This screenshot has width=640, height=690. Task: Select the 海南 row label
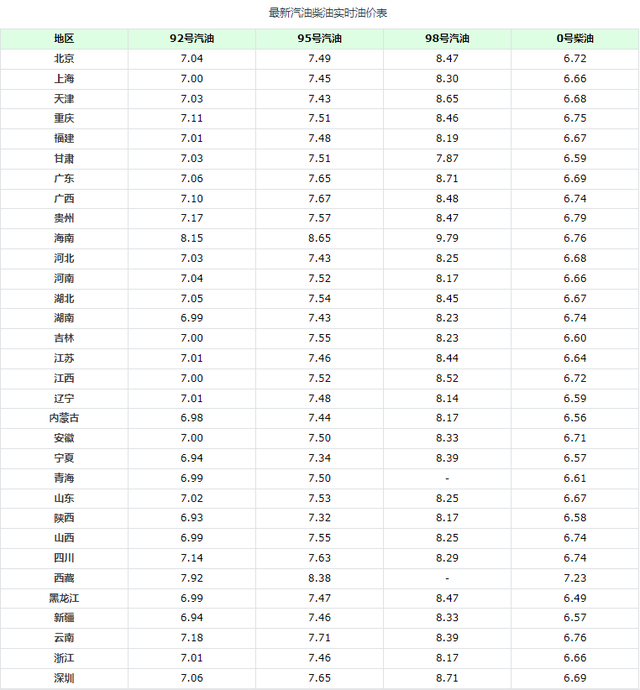pyautogui.click(x=64, y=238)
